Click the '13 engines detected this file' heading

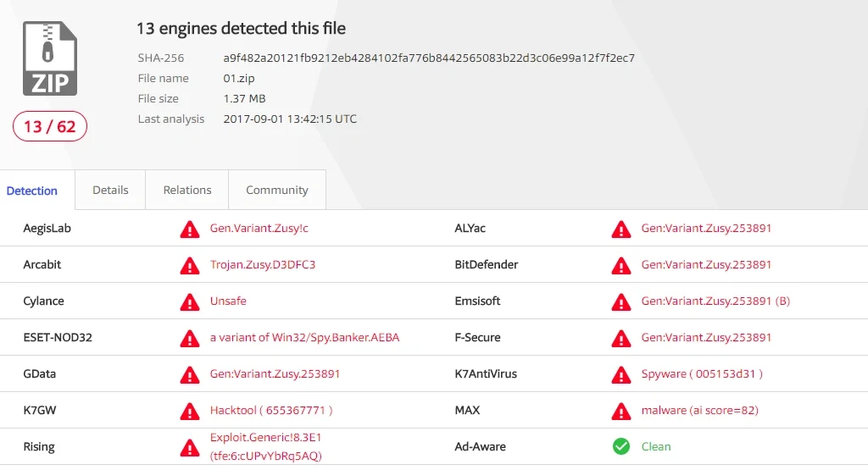[x=241, y=28]
